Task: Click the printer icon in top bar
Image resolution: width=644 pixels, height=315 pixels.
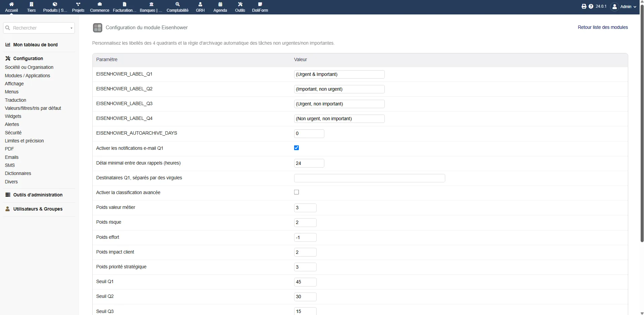Action: (584, 6)
